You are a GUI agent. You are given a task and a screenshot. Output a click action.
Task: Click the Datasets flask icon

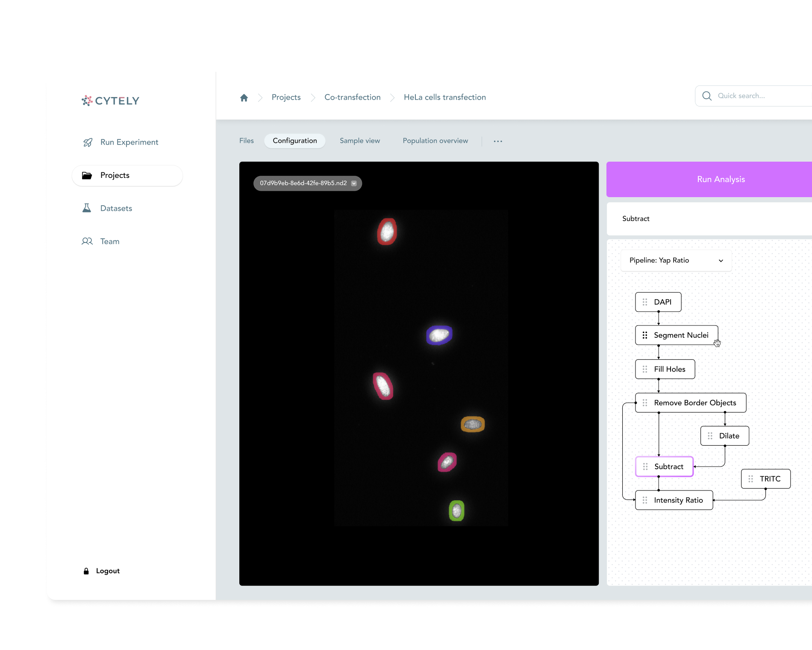point(88,208)
